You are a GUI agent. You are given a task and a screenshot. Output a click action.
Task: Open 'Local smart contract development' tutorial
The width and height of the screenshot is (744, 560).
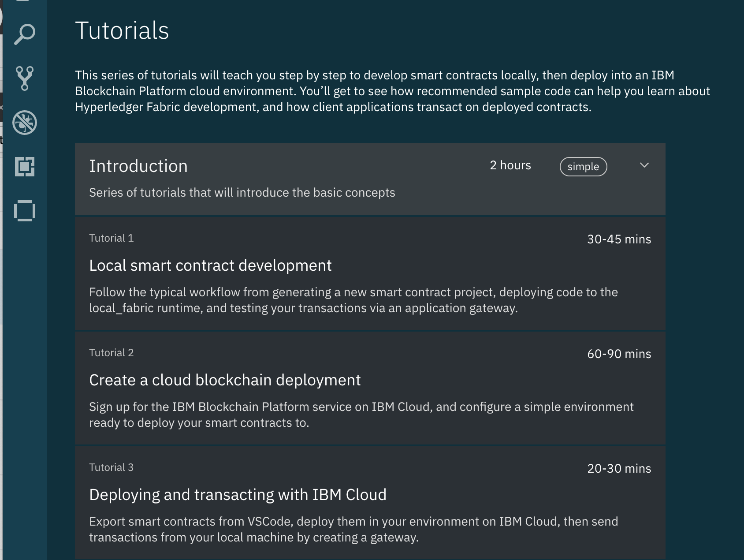click(210, 265)
